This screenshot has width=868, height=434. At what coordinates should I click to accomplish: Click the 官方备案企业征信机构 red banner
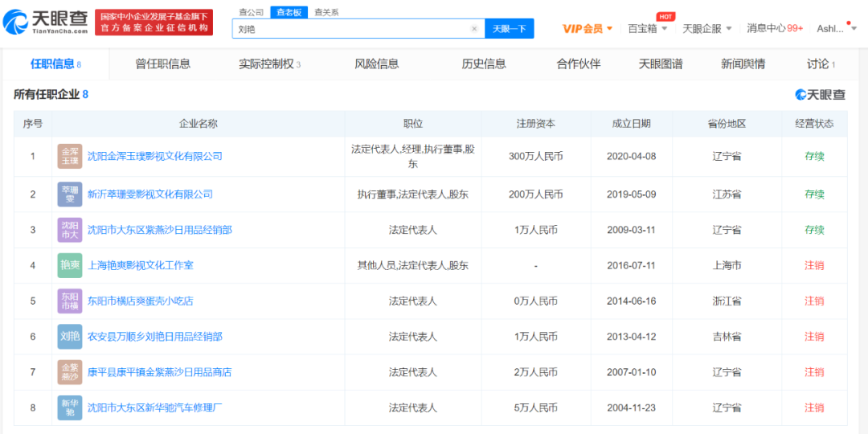point(154,23)
